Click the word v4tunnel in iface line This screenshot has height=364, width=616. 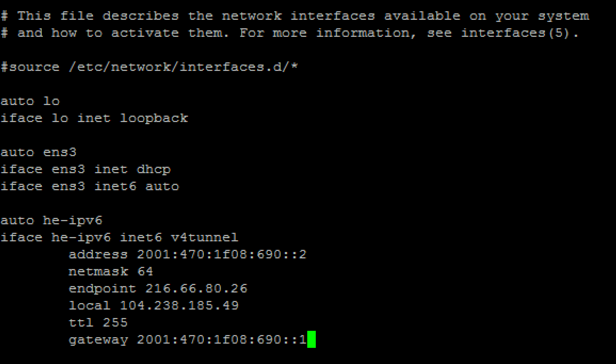click(205, 237)
